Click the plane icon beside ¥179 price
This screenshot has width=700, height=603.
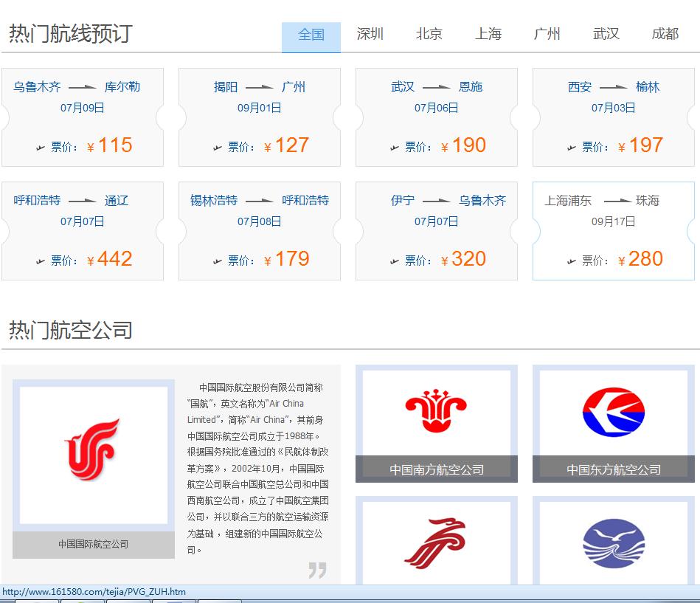(x=218, y=261)
